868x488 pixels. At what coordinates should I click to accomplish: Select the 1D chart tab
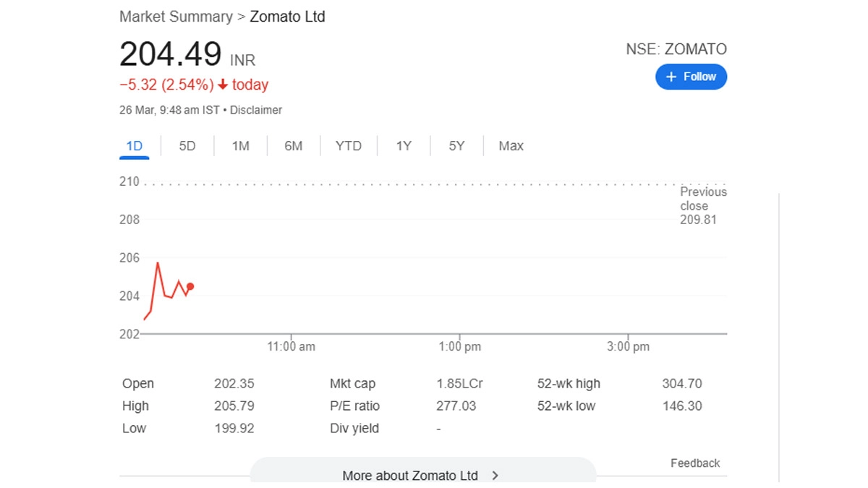pos(135,146)
